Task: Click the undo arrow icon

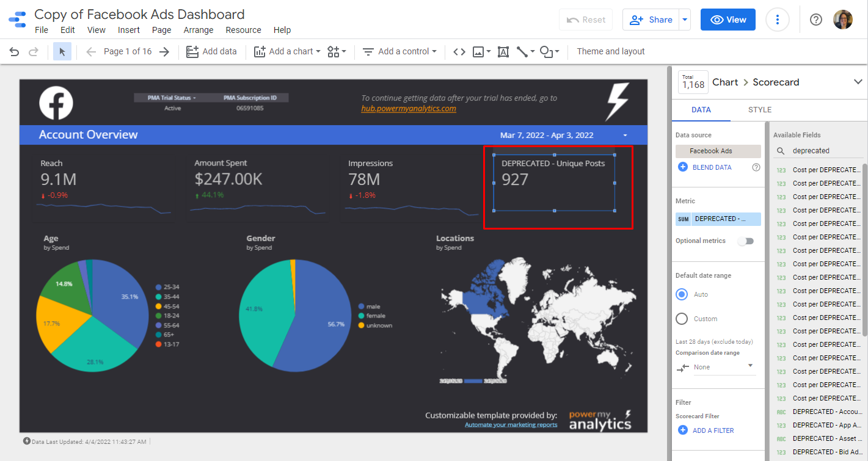Action: coord(14,52)
